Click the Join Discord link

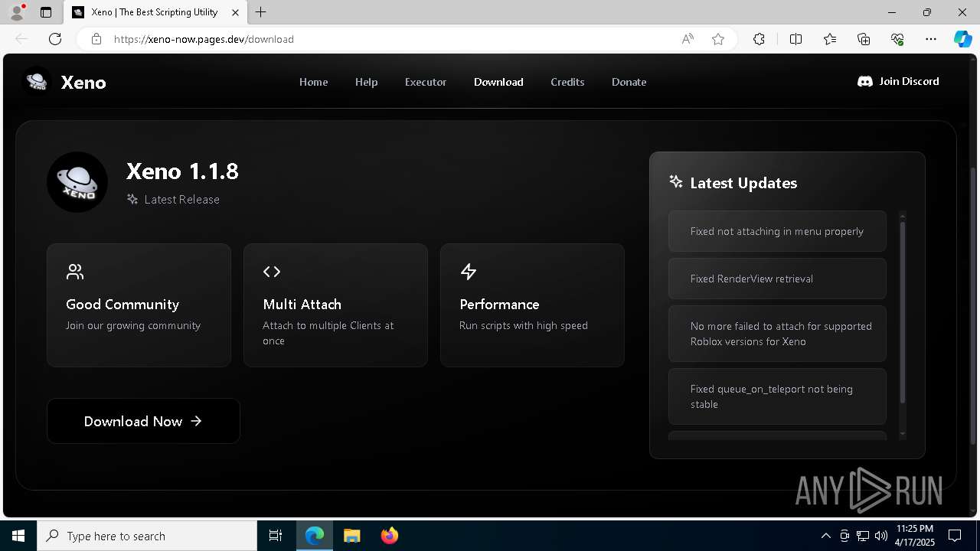coord(898,81)
